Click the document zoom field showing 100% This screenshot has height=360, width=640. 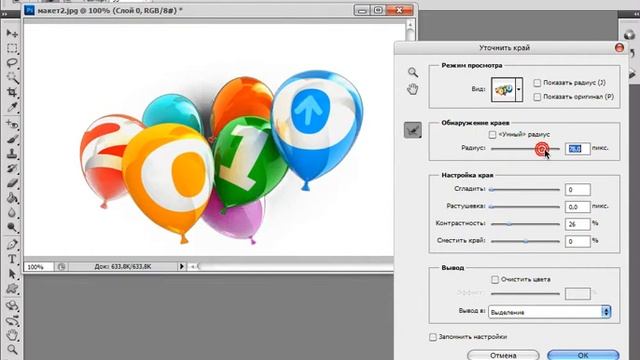[x=38, y=267]
